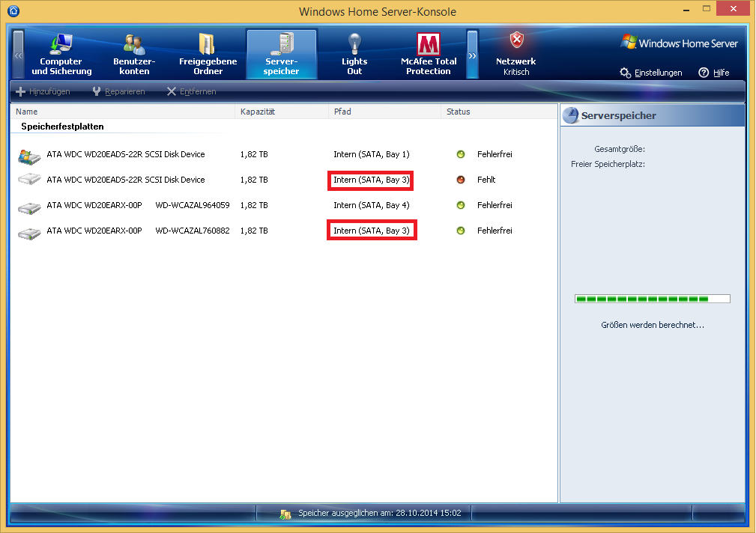
Task: Open the Computer und Sicherung tab
Action: pyautogui.click(x=61, y=54)
